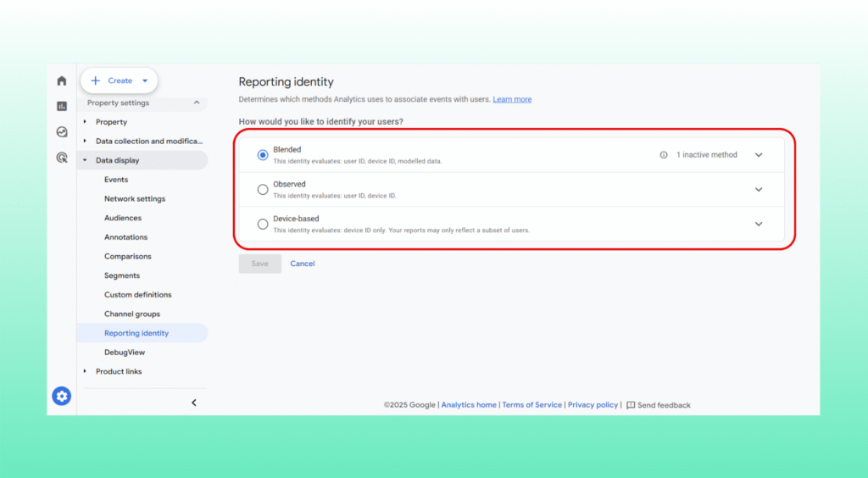Select the Blended radio button
Image resolution: width=868 pixels, height=478 pixels.
(263, 155)
